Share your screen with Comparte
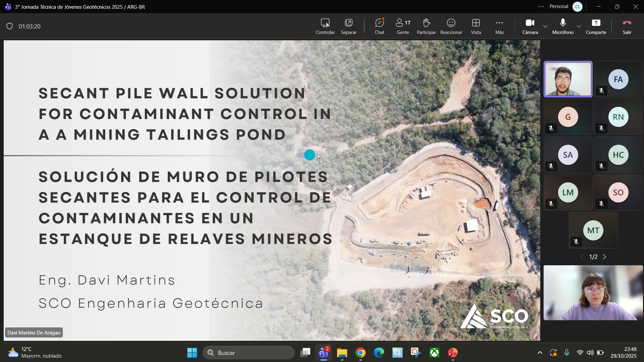Viewport: 644px width, 362px height. 596,26
